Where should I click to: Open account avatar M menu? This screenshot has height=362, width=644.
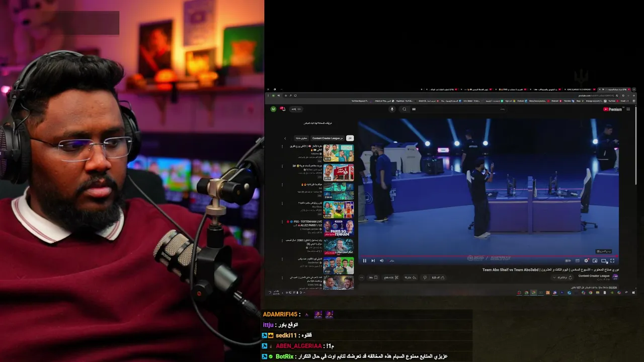273,109
